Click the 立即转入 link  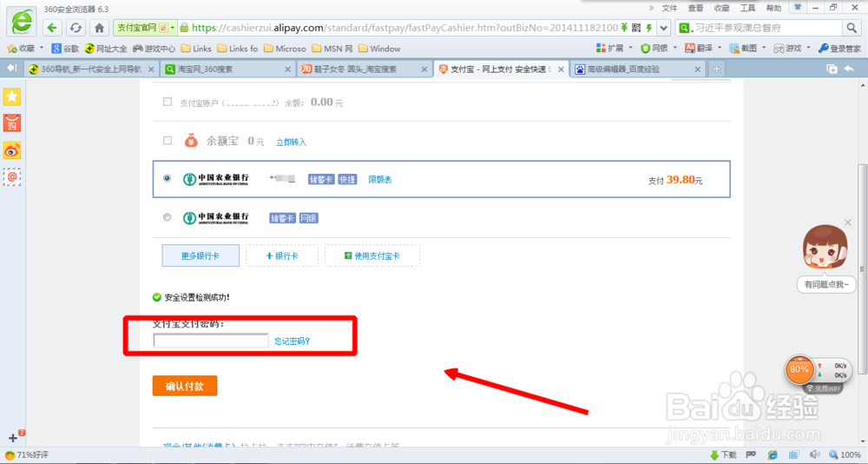pos(291,142)
